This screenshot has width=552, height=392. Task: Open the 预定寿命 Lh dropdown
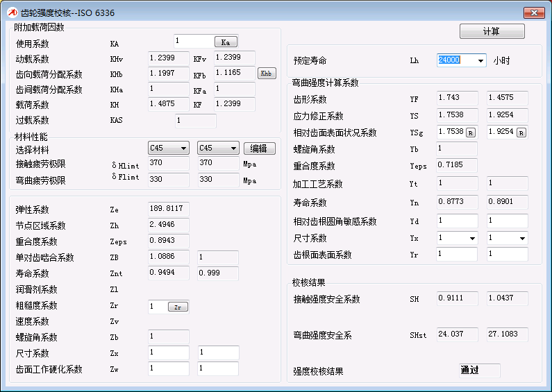(x=480, y=60)
